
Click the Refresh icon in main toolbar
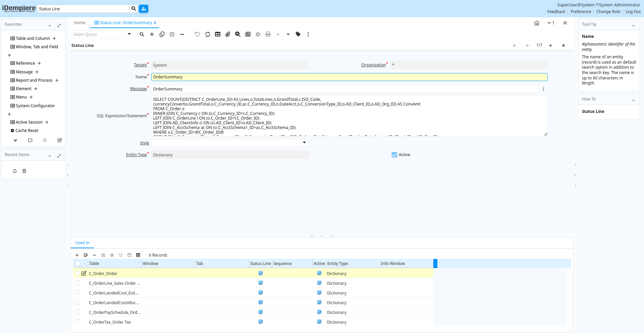pyautogui.click(x=208, y=34)
